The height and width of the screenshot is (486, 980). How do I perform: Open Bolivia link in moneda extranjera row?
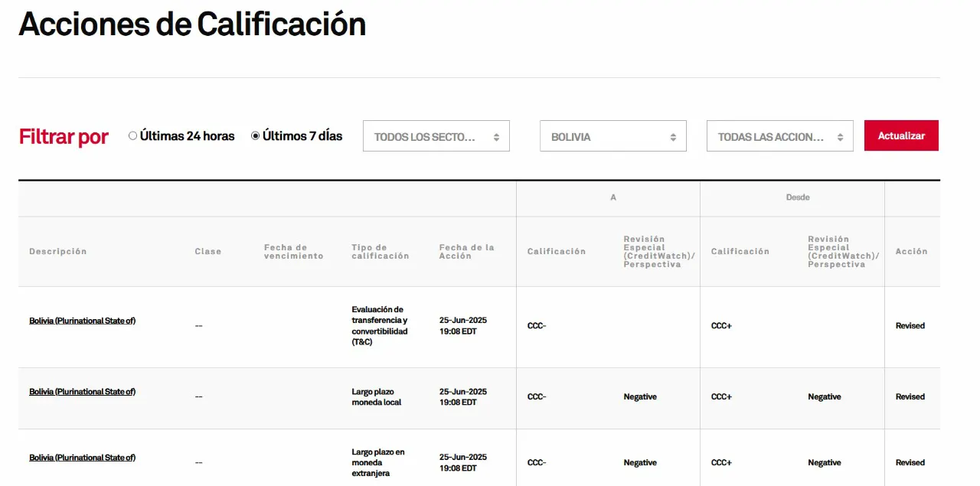tap(82, 458)
